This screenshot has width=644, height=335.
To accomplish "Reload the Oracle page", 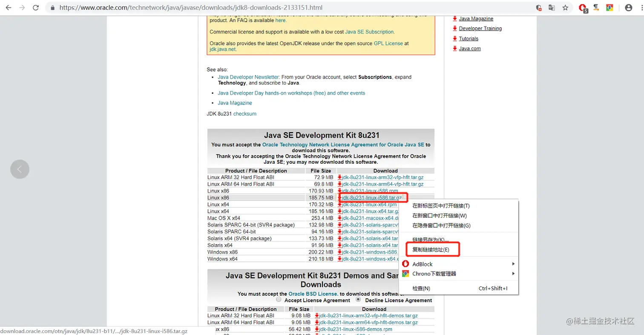I will (x=36, y=8).
